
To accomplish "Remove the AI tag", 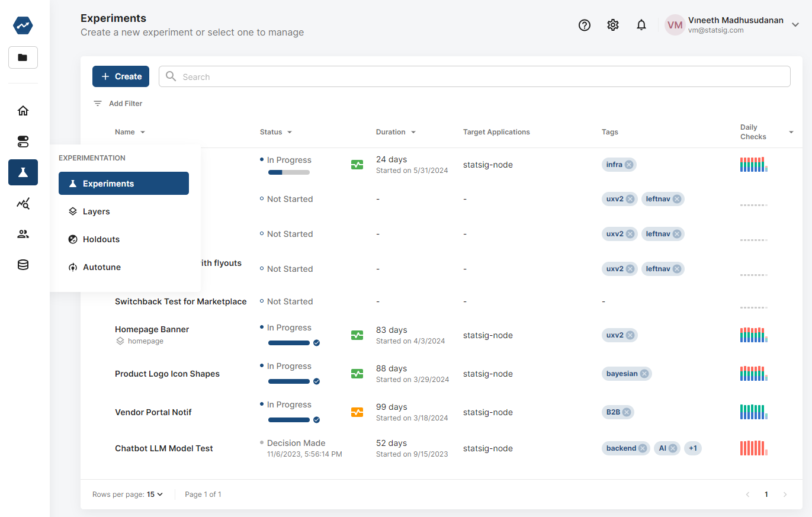I will 673,448.
